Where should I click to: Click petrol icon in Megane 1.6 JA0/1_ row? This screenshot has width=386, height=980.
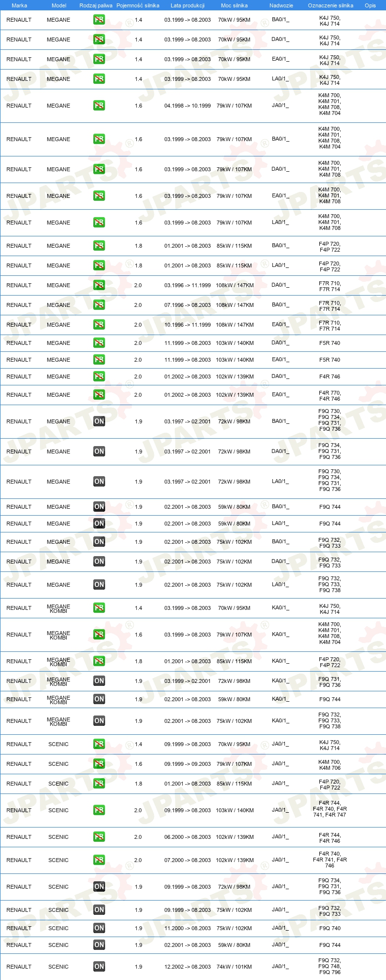[99, 106]
